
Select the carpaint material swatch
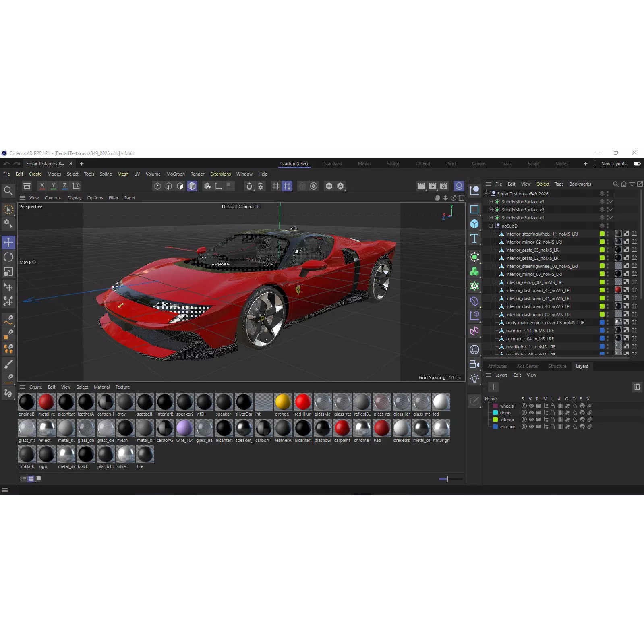coord(342,428)
